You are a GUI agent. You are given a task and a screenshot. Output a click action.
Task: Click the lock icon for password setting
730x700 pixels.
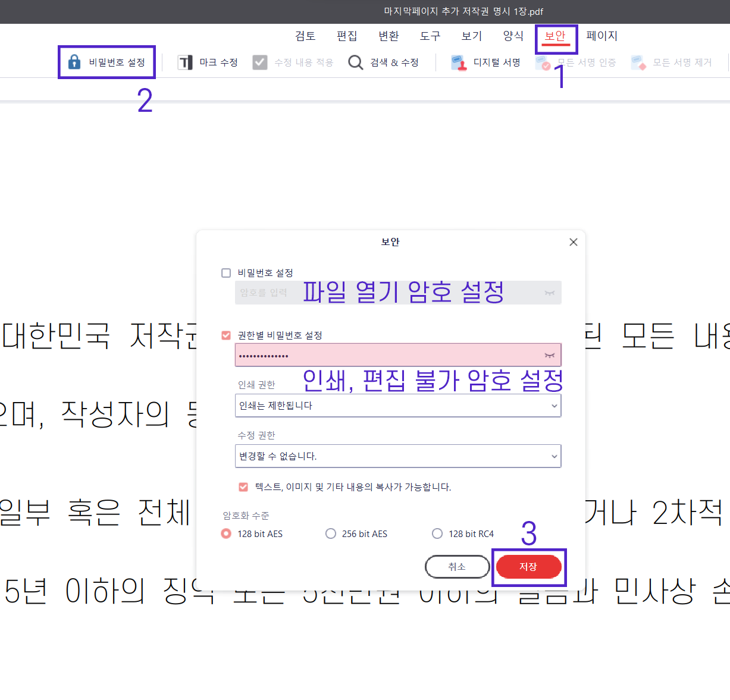click(x=74, y=62)
